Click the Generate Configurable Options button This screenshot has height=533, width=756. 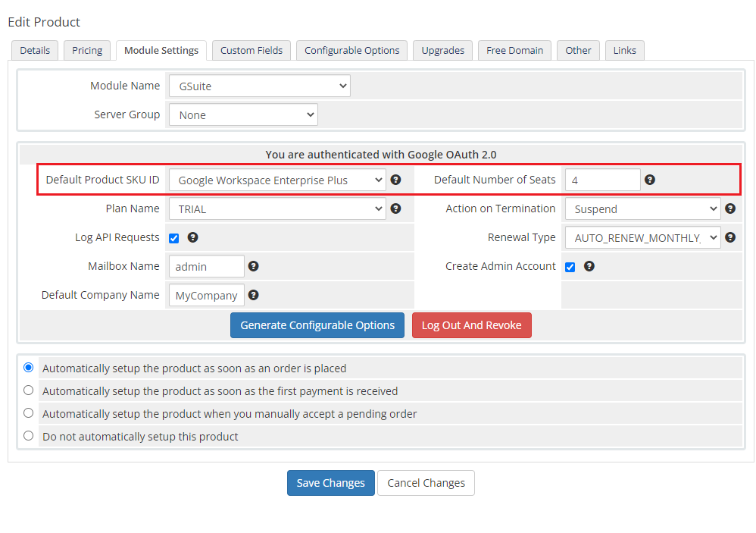[317, 325]
